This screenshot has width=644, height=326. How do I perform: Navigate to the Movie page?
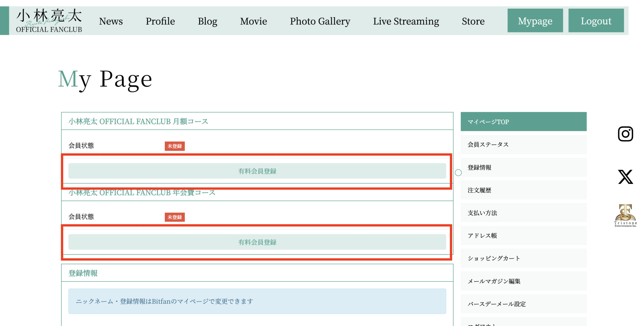point(253,21)
